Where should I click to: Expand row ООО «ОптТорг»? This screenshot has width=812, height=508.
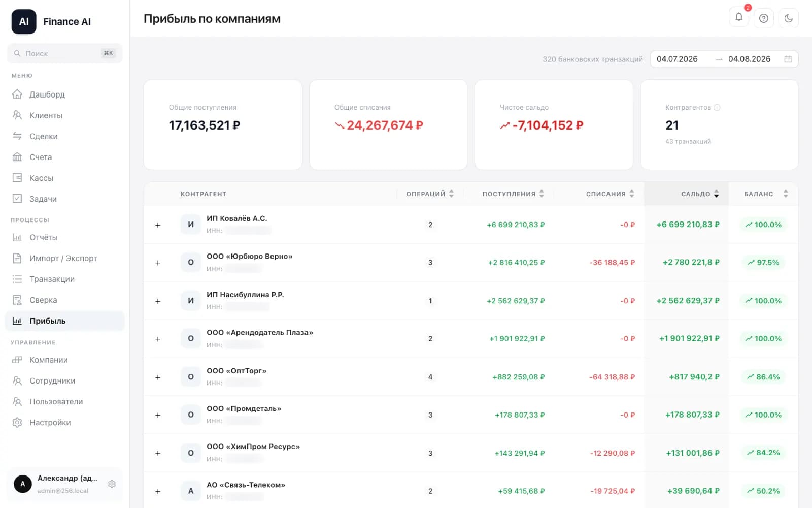point(158,377)
